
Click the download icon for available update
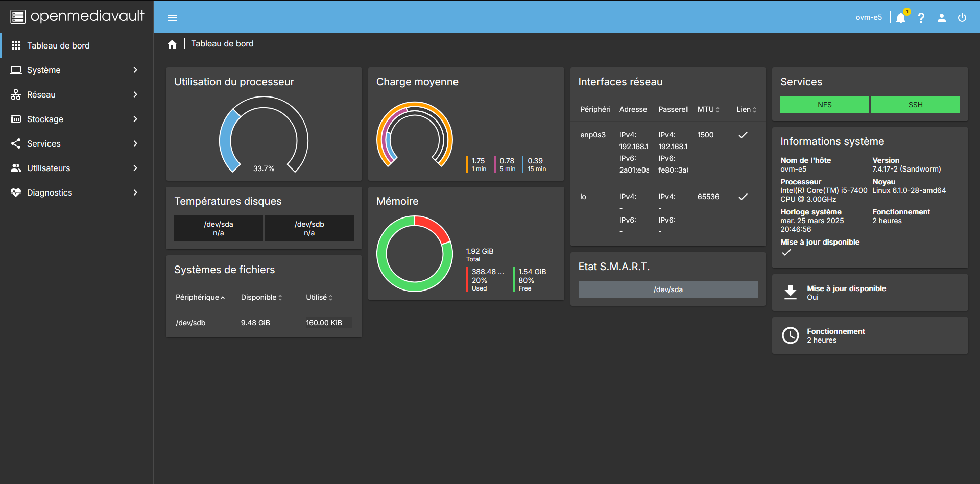[790, 292]
